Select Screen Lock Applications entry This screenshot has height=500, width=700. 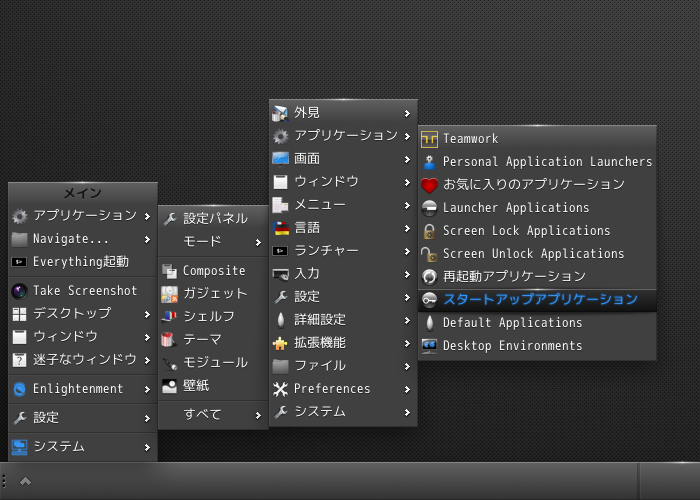point(537,231)
